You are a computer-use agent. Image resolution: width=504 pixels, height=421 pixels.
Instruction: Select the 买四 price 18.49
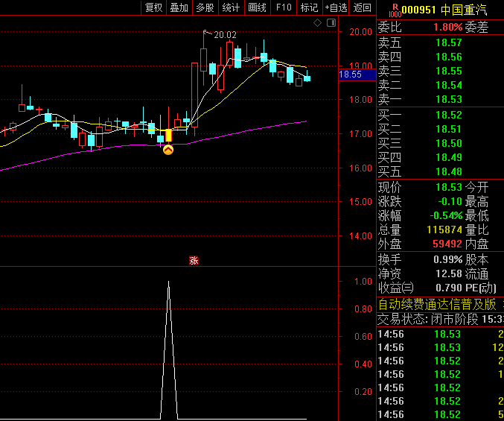449,157
